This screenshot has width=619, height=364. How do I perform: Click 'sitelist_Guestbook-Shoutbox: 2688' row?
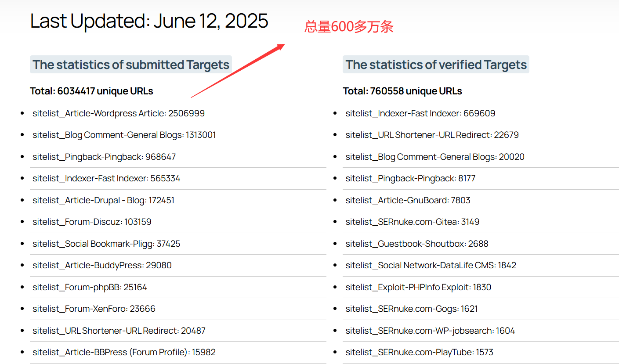point(481,244)
